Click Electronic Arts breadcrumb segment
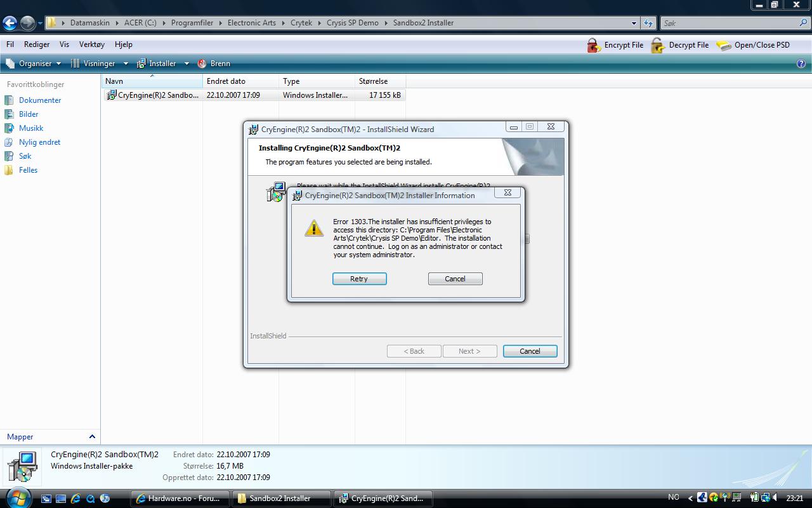The image size is (812, 508). 252,23
